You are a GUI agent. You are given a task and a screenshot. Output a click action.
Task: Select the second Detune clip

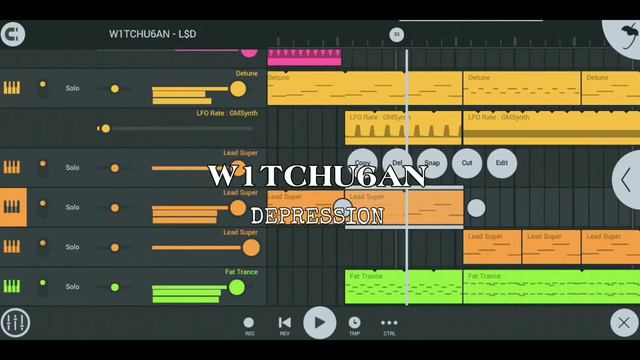pos(522,88)
